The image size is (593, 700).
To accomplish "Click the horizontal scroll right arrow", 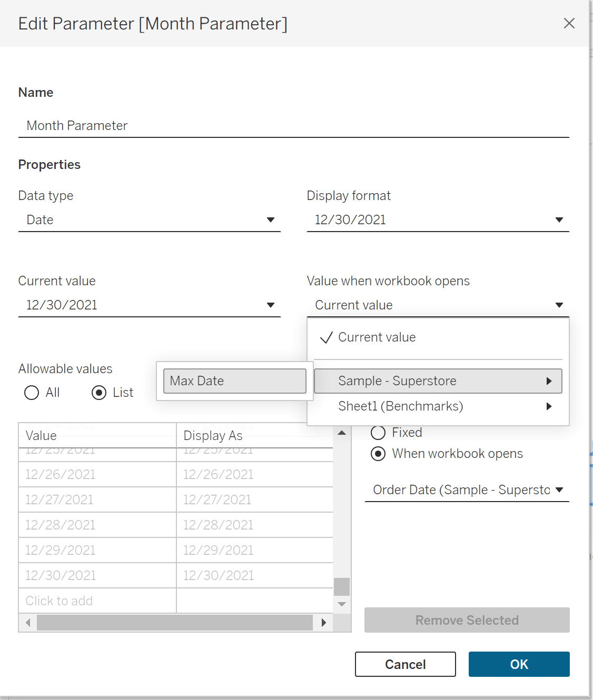I will click(324, 623).
